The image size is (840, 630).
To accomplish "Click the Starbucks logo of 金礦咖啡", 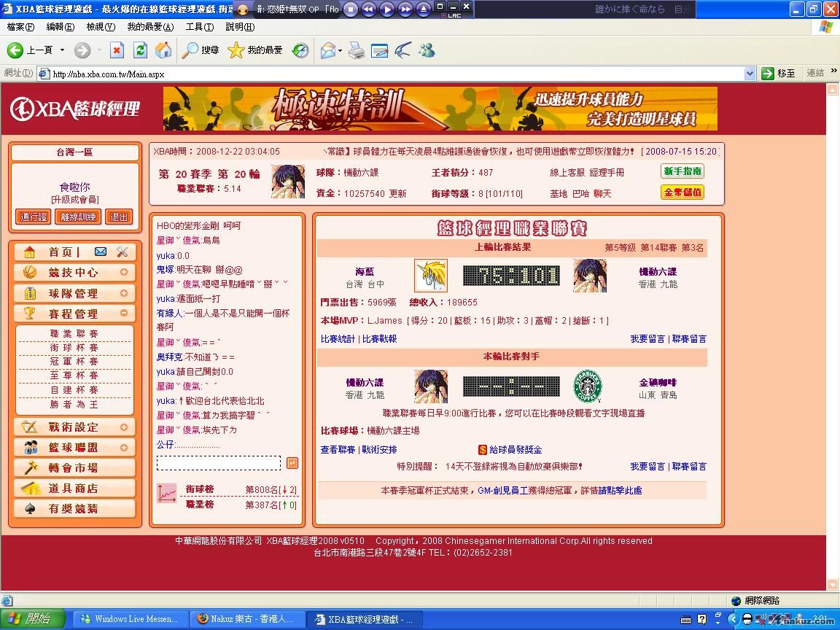I will [x=588, y=386].
